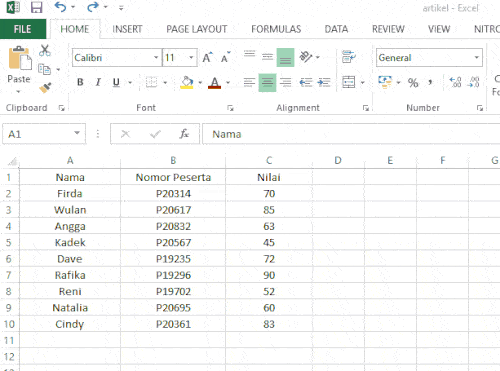Toggle Wrap Text
Screen dimensions: 500x371
pyautogui.click(x=349, y=57)
